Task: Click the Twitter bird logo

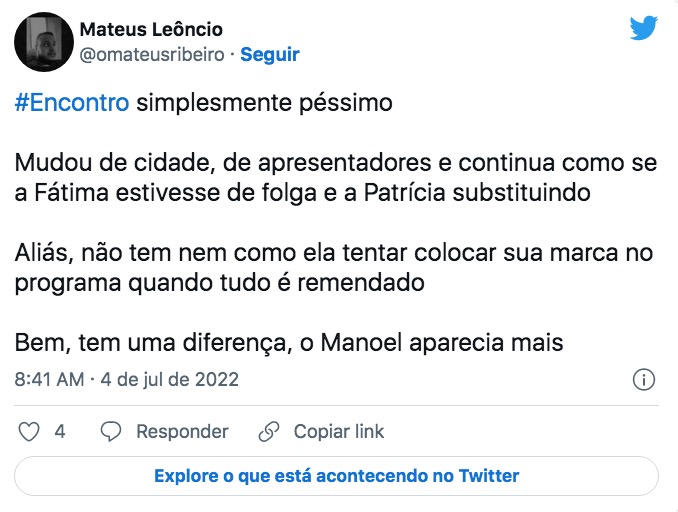Action: 643,29
